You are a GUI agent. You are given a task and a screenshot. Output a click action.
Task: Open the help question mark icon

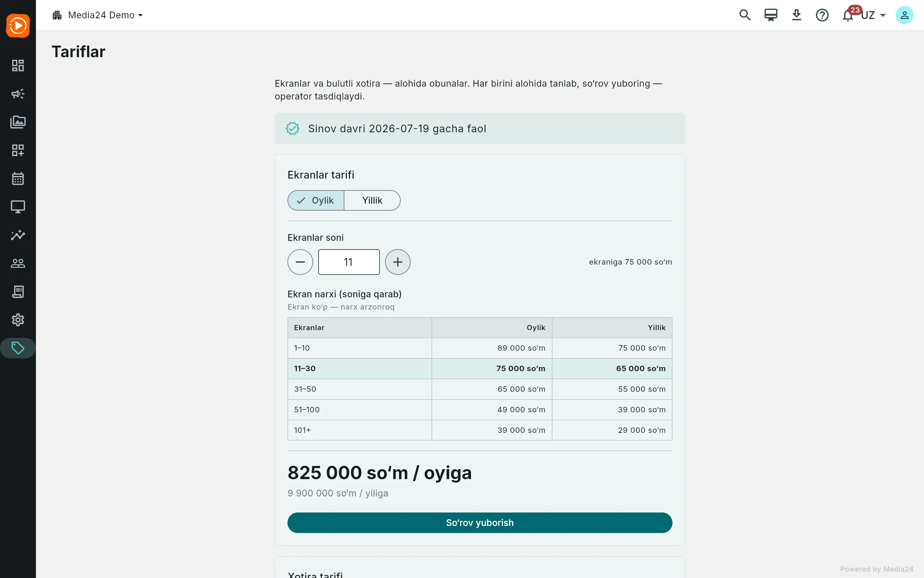click(x=822, y=15)
